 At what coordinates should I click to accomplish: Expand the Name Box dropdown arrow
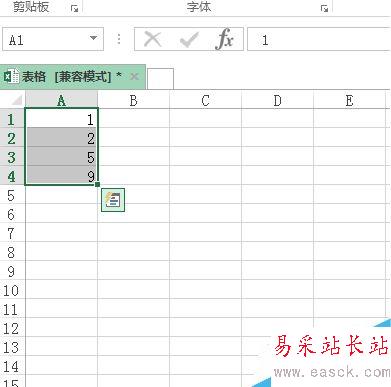[94, 38]
